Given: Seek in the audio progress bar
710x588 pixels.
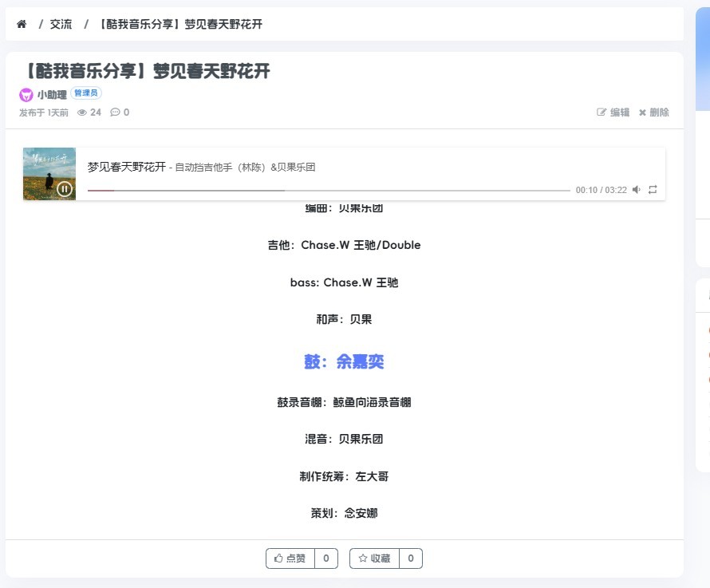Looking at the screenshot, I should (x=329, y=191).
